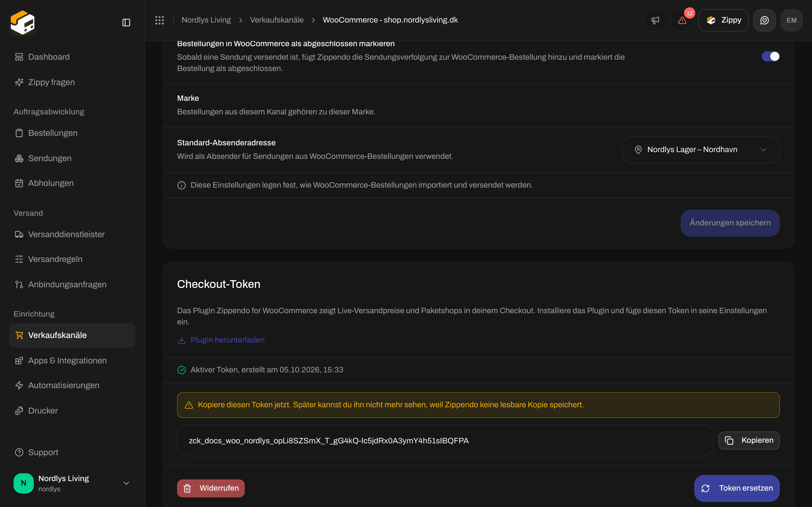This screenshot has width=812, height=507.
Task: Click the Zippendo logo
Action: point(23,23)
